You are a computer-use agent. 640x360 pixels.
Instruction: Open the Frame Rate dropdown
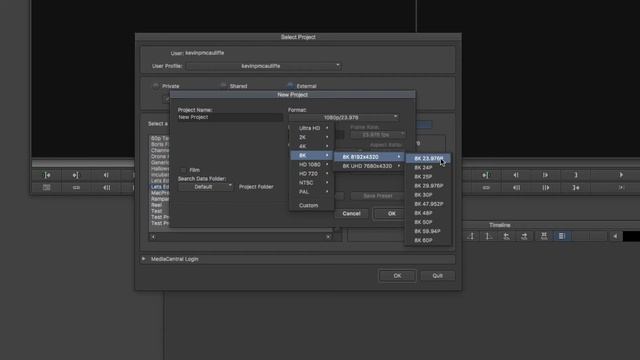pos(378,134)
